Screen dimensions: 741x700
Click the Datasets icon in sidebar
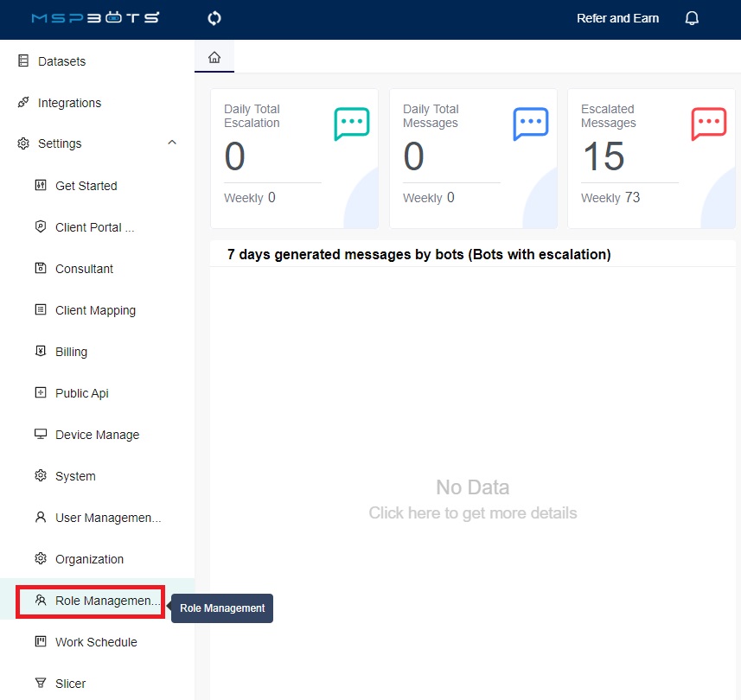pos(23,61)
